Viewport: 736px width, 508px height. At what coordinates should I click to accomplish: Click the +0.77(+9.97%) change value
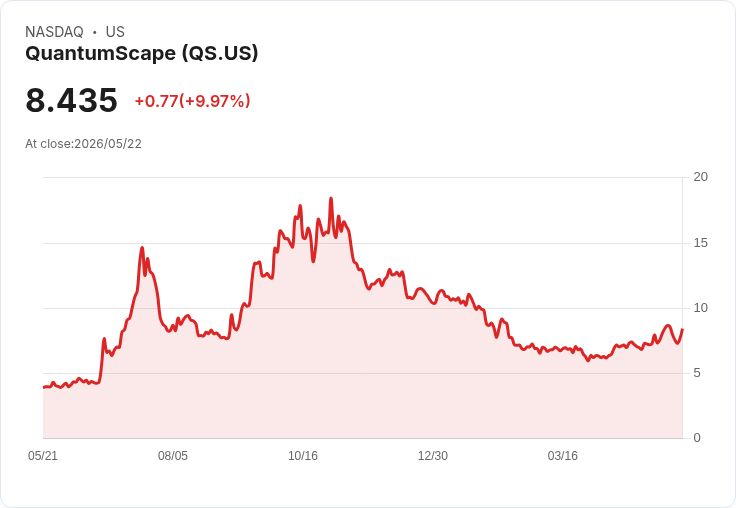(192, 101)
